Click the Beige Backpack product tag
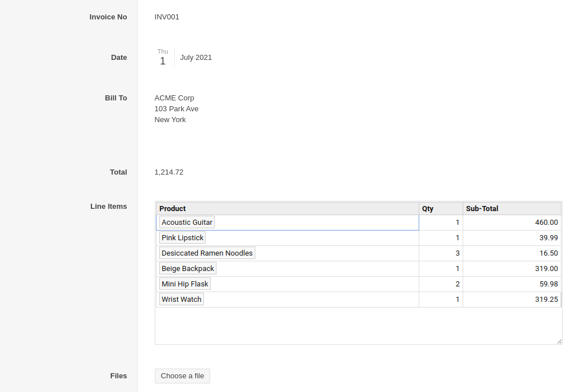Image resolution: width=578 pixels, height=392 pixels. (187, 269)
